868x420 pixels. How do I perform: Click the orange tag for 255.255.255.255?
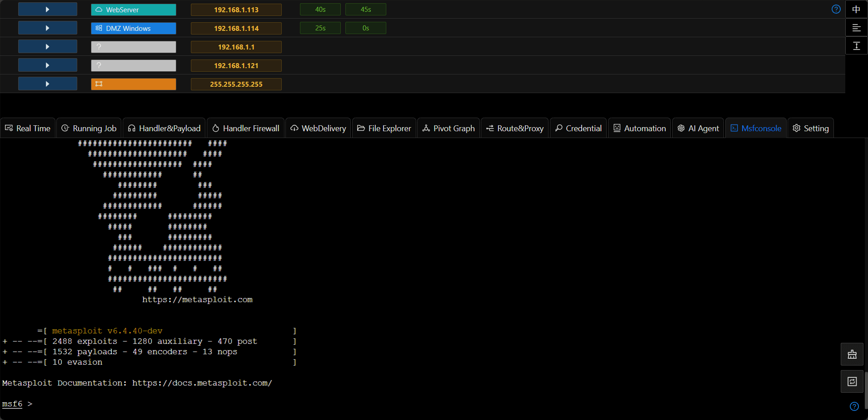coord(134,84)
